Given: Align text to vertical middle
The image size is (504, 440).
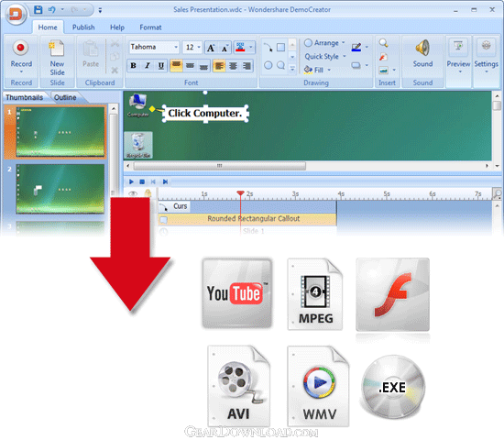Looking at the screenshot, I should tap(190, 66).
